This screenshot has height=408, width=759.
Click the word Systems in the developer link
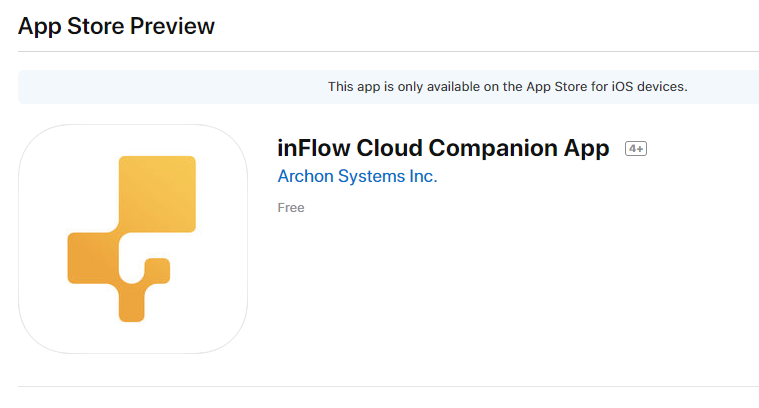(371, 176)
